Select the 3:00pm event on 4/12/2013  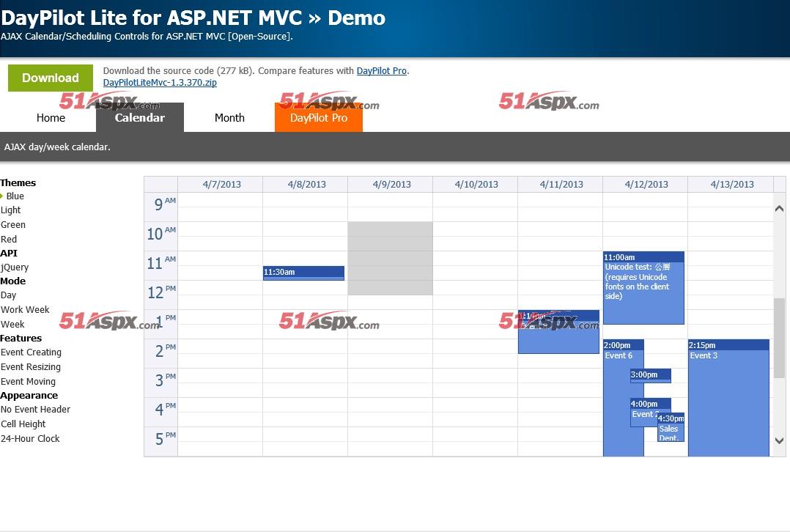pos(651,376)
